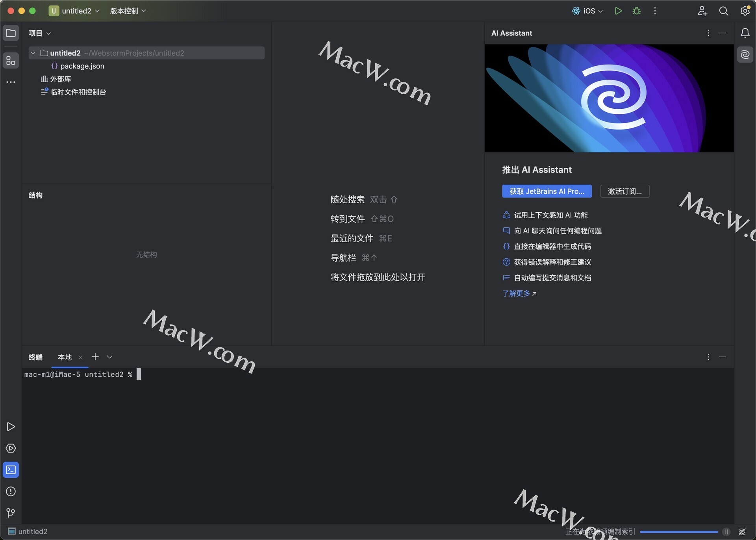Switch to the 本地 terminal tab

point(65,357)
